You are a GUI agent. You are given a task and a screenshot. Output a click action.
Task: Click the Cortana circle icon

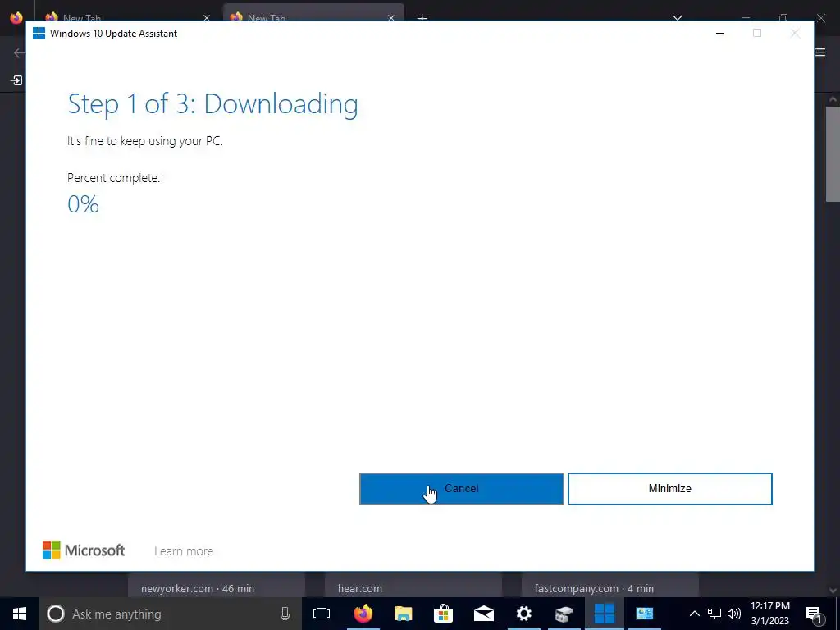tap(56, 614)
